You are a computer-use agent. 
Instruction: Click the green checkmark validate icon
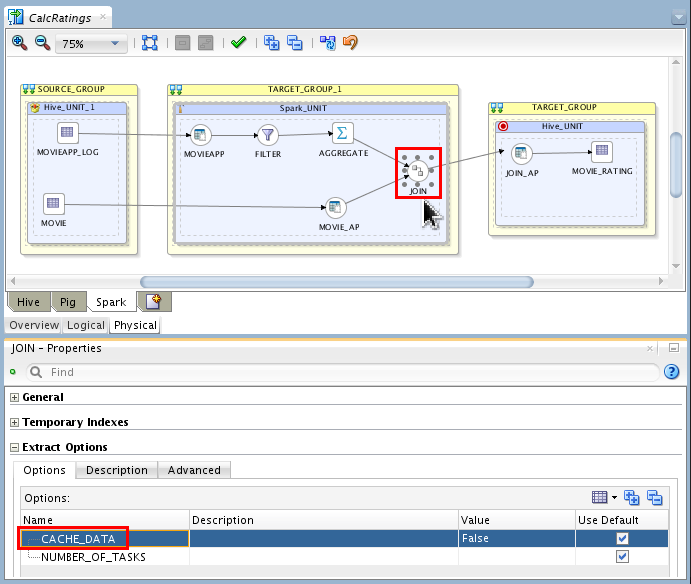pos(238,43)
